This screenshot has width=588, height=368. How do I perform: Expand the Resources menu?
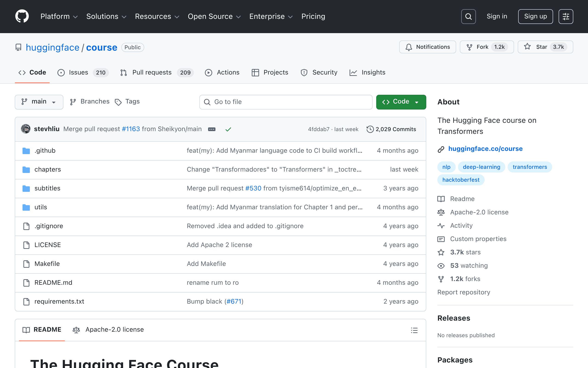pyautogui.click(x=157, y=16)
